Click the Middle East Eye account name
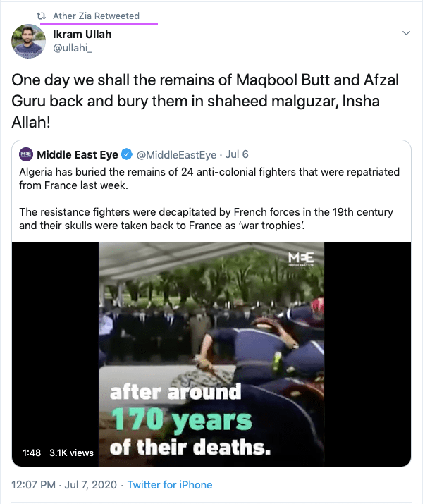425x504 pixels. [x=78, y=154]
